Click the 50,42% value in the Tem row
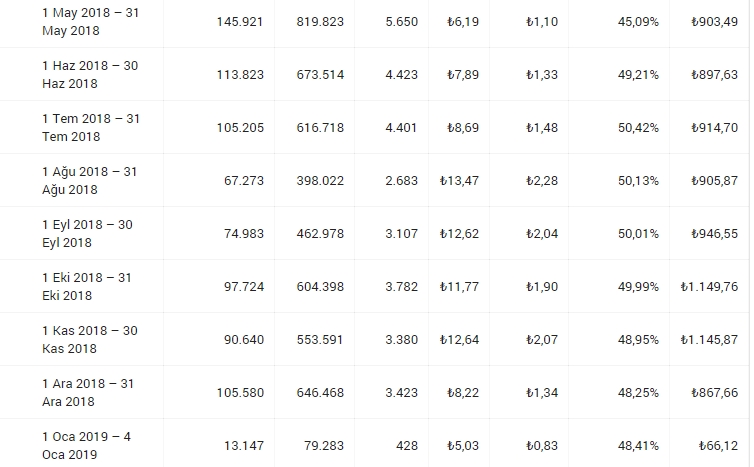 pos(638,127)
